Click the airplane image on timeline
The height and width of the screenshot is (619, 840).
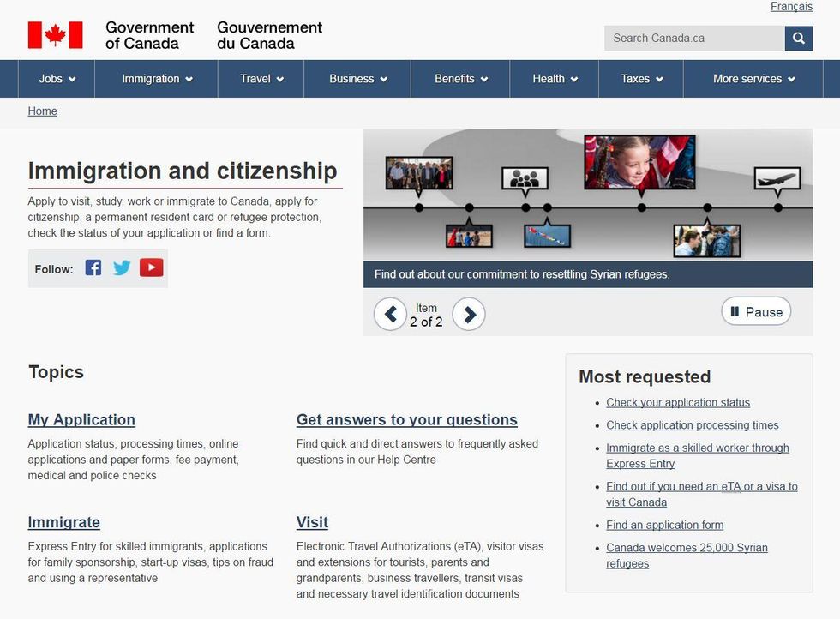tap(777, 177)
